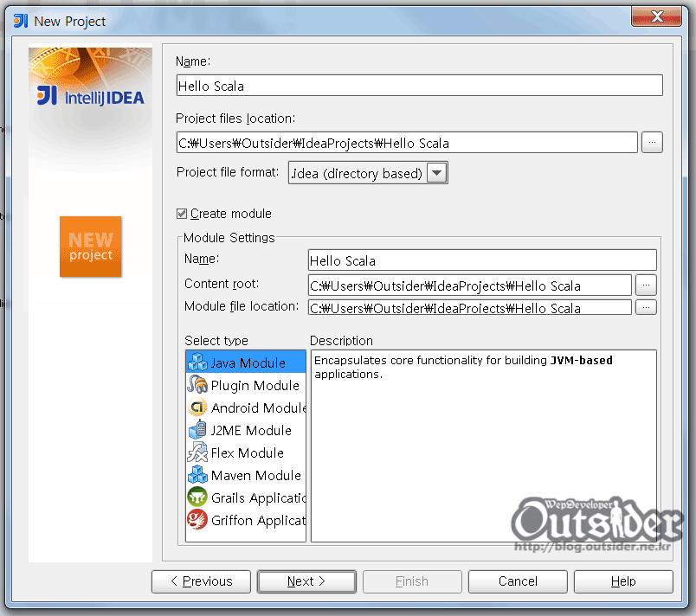Open Help for this dialog
This screenshot has height=616, width=696.
623,581
